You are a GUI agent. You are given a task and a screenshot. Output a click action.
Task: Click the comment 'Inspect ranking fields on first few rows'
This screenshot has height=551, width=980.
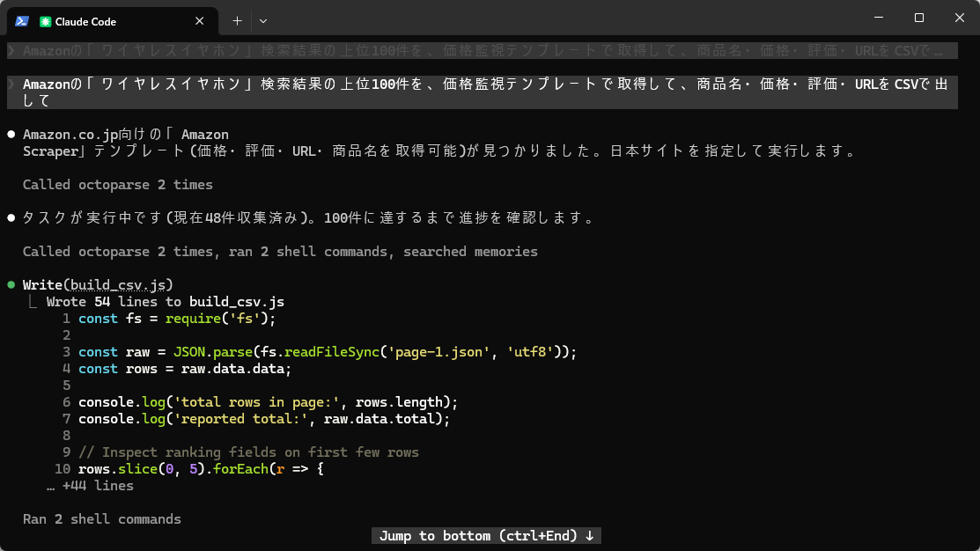pyautogui.click(x=248, y=452)
